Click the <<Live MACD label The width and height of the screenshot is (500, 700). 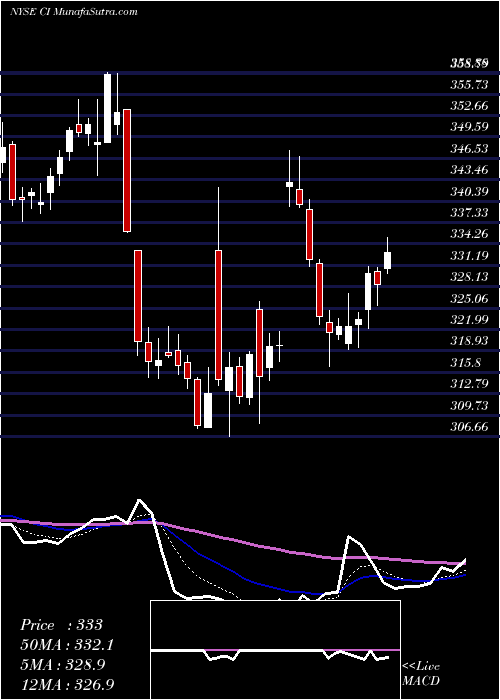click(421, 674)
